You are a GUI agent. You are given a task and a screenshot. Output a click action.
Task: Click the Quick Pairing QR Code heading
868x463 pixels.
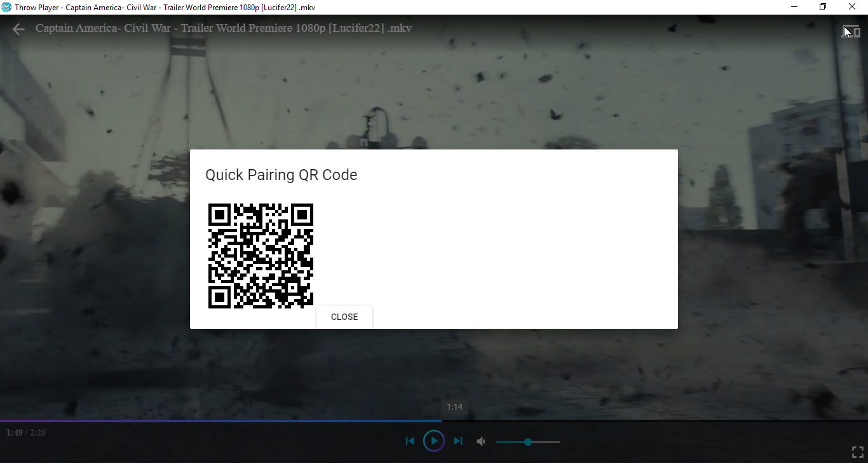pos(281,175)
